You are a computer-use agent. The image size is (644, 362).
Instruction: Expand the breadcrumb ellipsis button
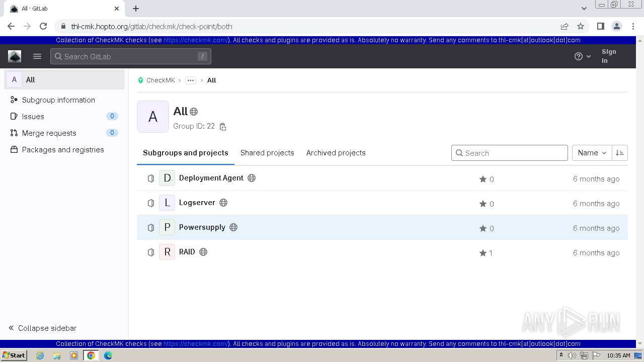(x=191, y=80)
